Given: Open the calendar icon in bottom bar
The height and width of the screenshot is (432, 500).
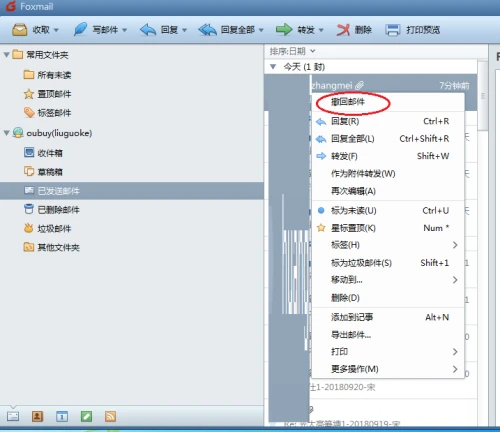Looking at the screenshot, I should [62, 416].
